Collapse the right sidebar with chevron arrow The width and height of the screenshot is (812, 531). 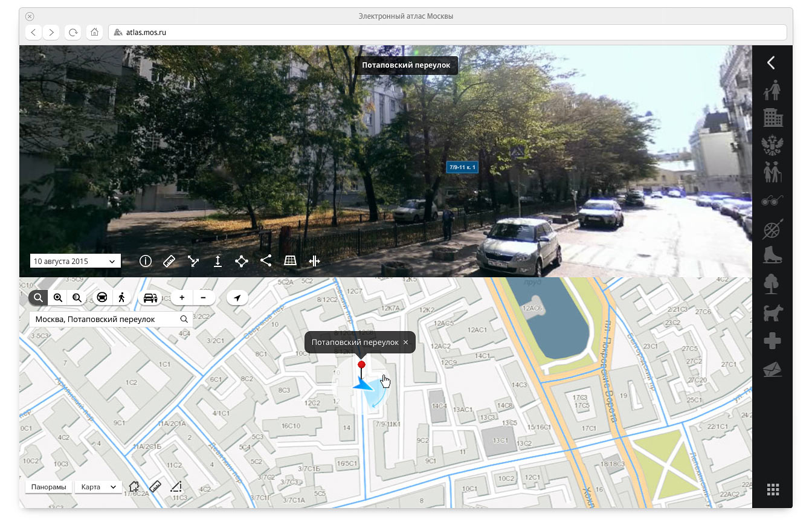771,63
